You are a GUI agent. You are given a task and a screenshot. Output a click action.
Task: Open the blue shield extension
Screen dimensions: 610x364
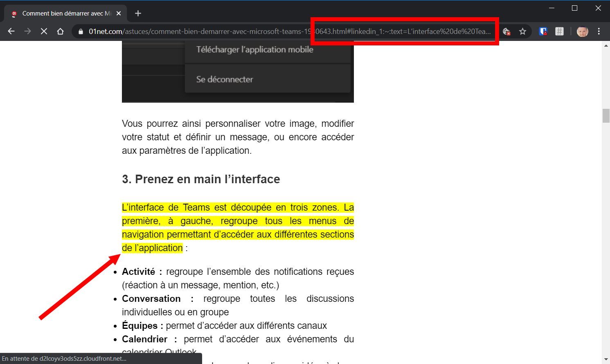pos(543,31)
